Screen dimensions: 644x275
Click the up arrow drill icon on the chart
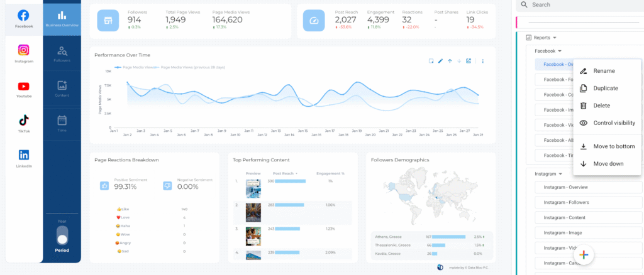pos(450,61)
